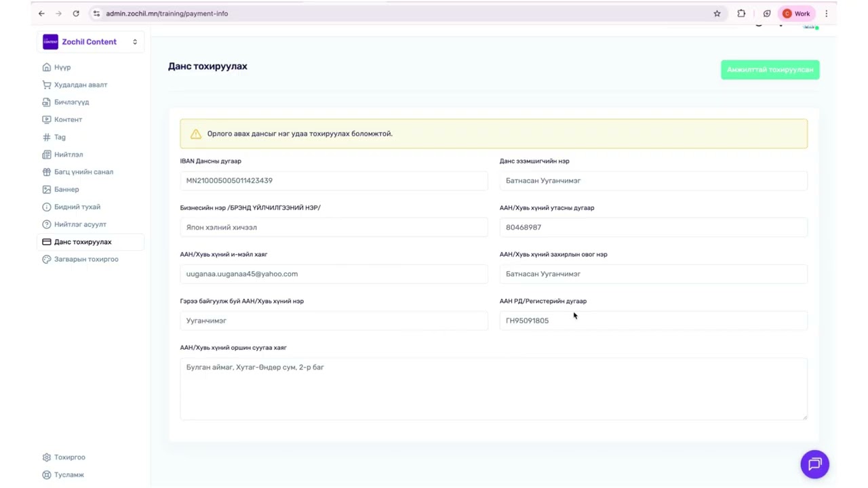Click the Chrome media control icon

[x=767, y=14]
